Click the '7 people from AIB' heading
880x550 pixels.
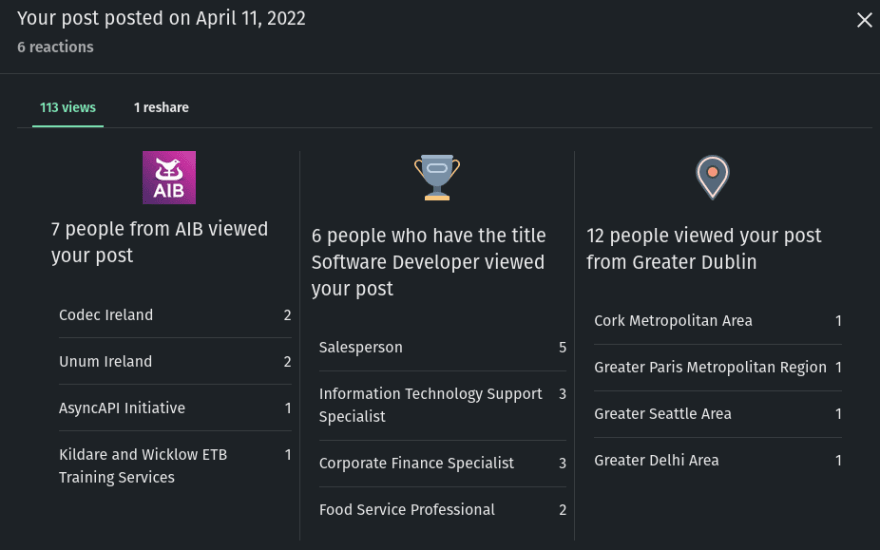tap(159, 242)
